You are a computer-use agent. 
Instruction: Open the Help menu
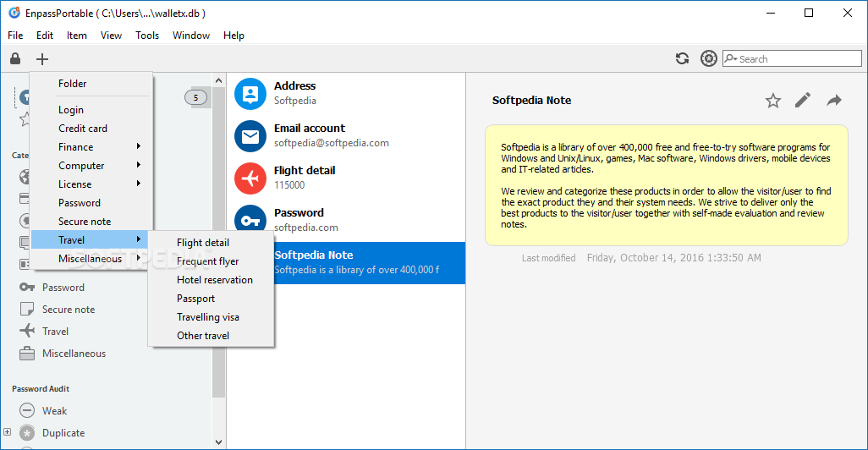point(233,36)
